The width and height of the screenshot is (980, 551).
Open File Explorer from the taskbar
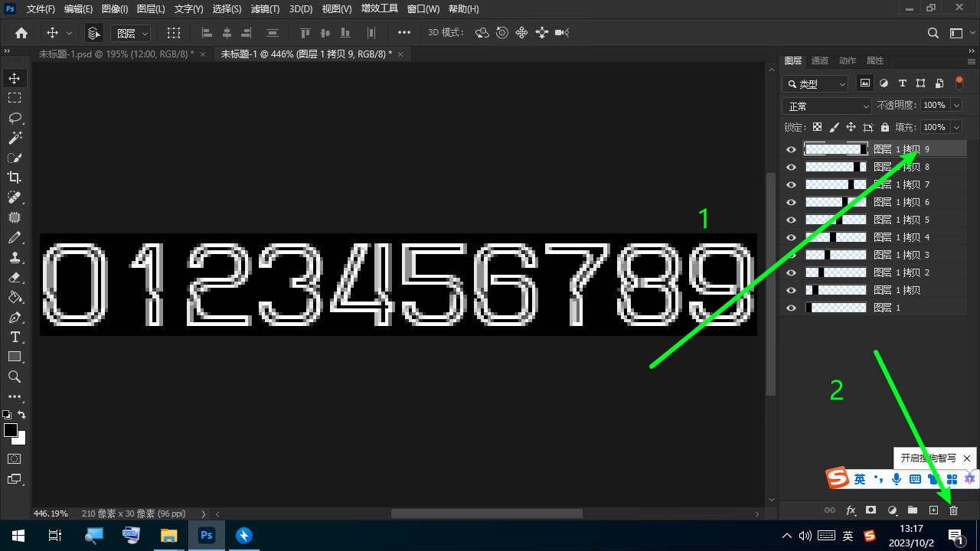[168, 535]
